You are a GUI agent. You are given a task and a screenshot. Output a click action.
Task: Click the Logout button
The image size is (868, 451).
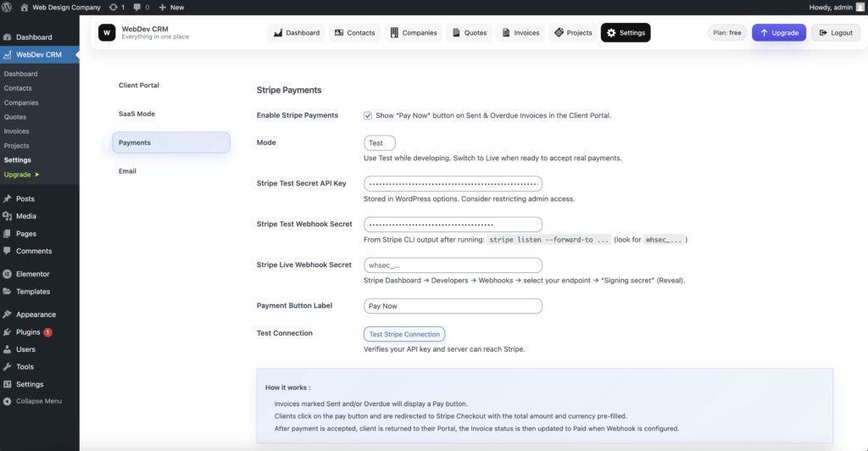click(x=835, y=33)
